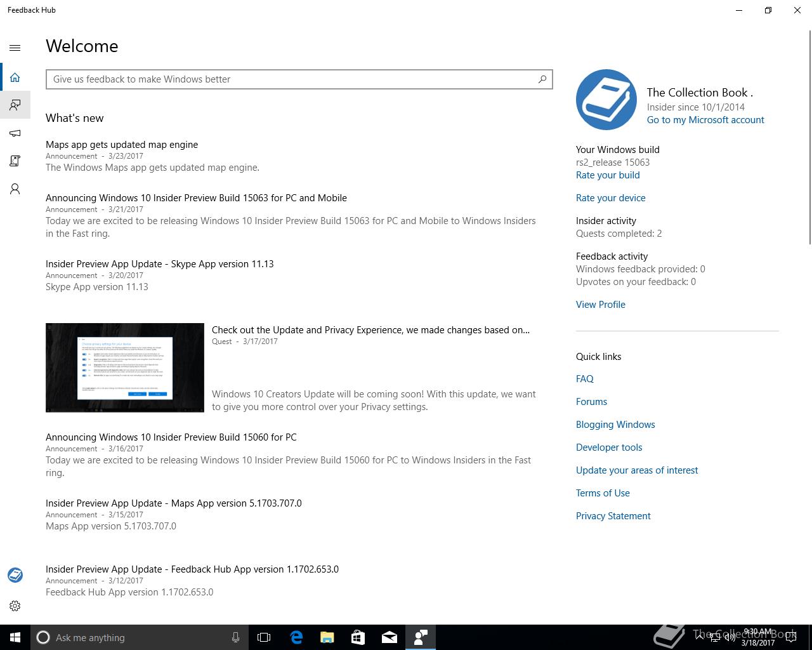
Task: Open Update and Privacy Experience quest title
Action: coord(370,330)
